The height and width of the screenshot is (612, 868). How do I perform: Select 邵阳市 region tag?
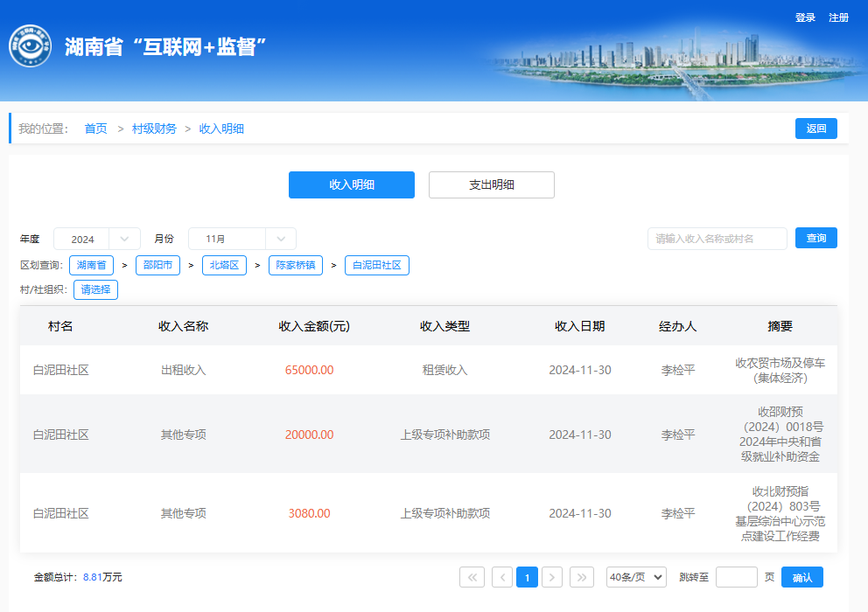[x=157, y=265]
